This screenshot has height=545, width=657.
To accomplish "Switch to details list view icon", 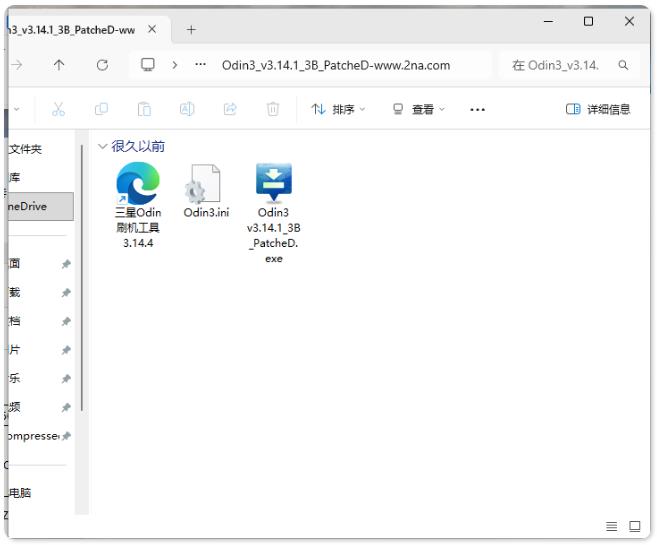I will pos(611,527).
